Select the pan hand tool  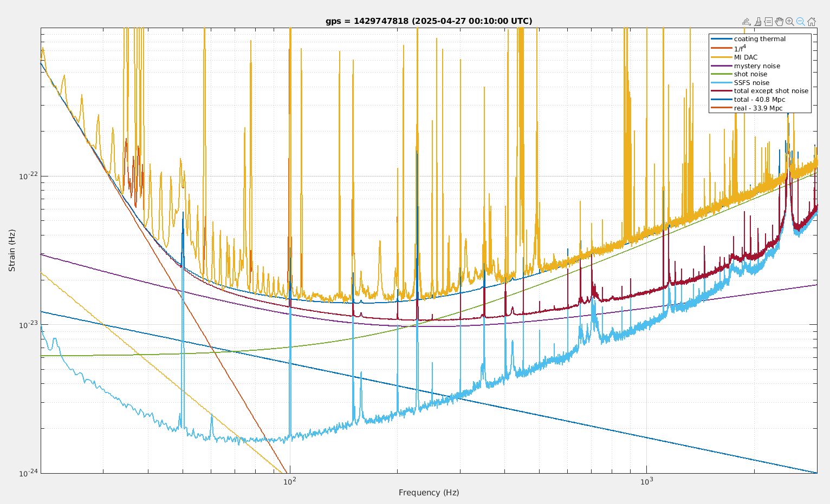(x=779, y=22)
